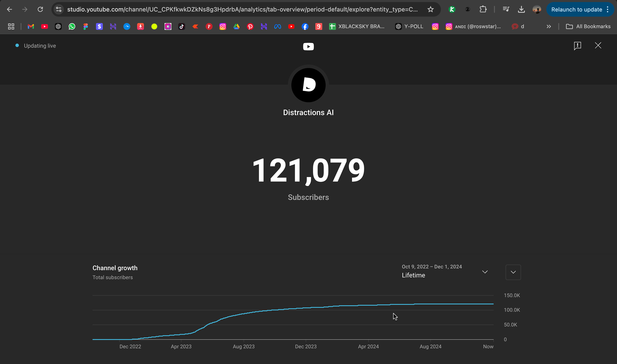
Task: Click the Subscribers label
Action: tap(308, 197)
